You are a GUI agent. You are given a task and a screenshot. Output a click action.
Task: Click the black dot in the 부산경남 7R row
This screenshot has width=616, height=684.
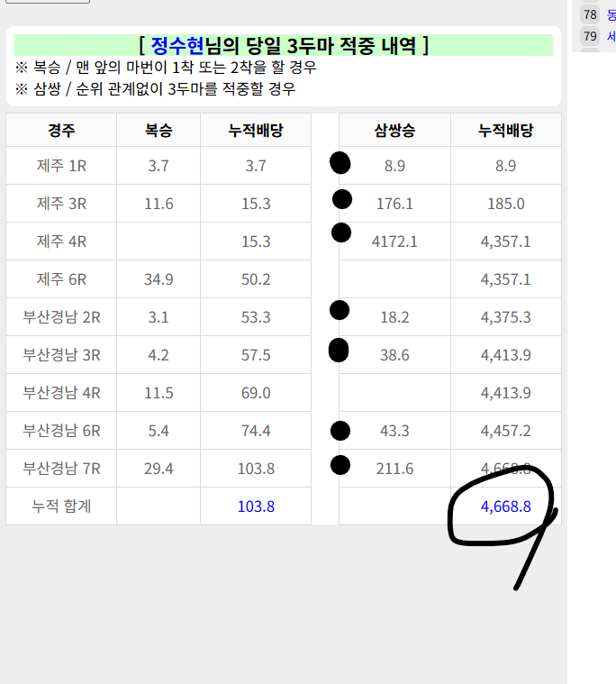340,465
